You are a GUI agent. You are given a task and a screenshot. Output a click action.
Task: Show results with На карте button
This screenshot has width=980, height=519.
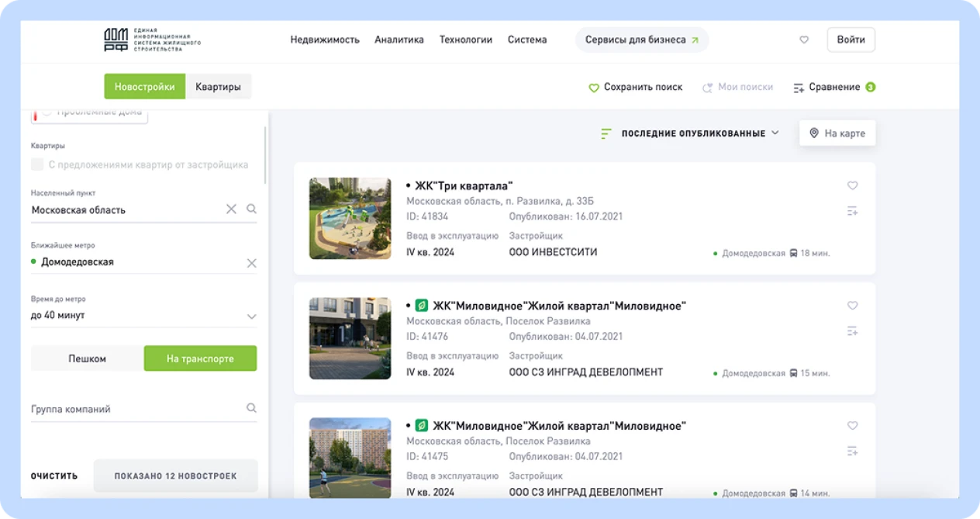pos(837,133)
